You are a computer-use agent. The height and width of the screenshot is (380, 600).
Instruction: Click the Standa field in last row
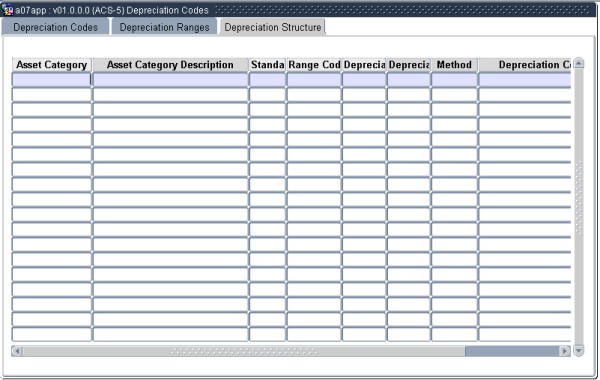click(267, 334)
